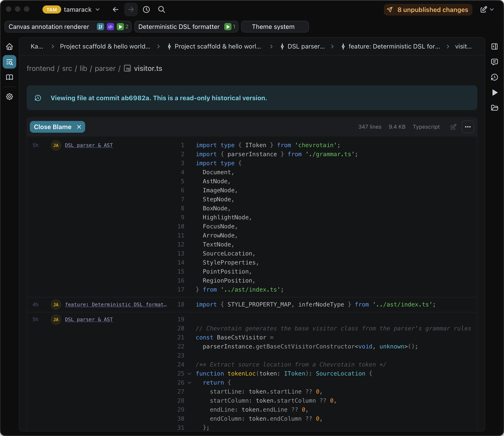Open the history panel icon on right
The width and height of the screenshot is (504, 436).
click(x=494, y=77)
